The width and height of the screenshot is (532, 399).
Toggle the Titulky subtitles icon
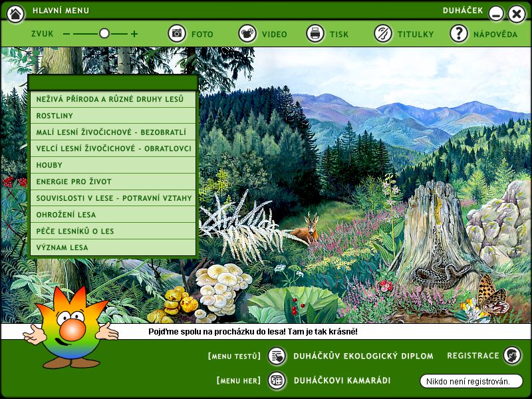[383, 33]
